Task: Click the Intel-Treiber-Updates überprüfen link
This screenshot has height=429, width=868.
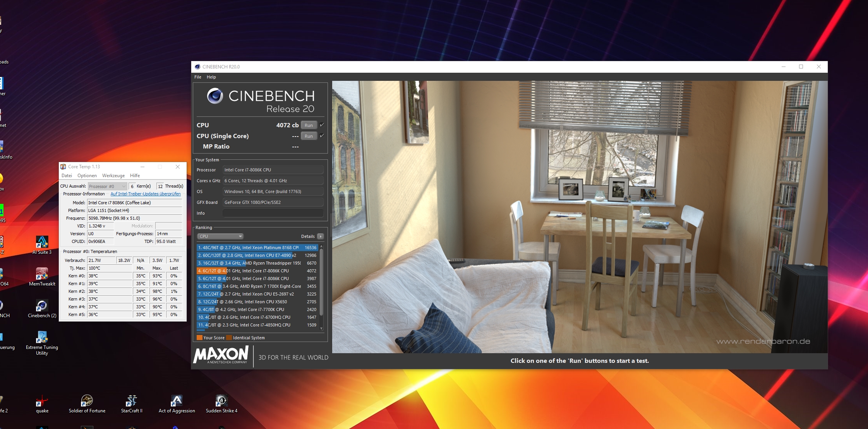Action: coord(146,194)
